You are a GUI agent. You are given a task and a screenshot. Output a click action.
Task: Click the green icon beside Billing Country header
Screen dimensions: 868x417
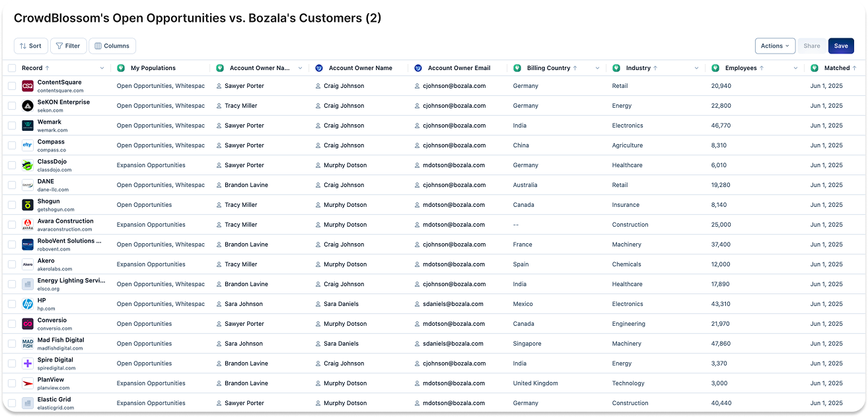(x=517, y=68)
